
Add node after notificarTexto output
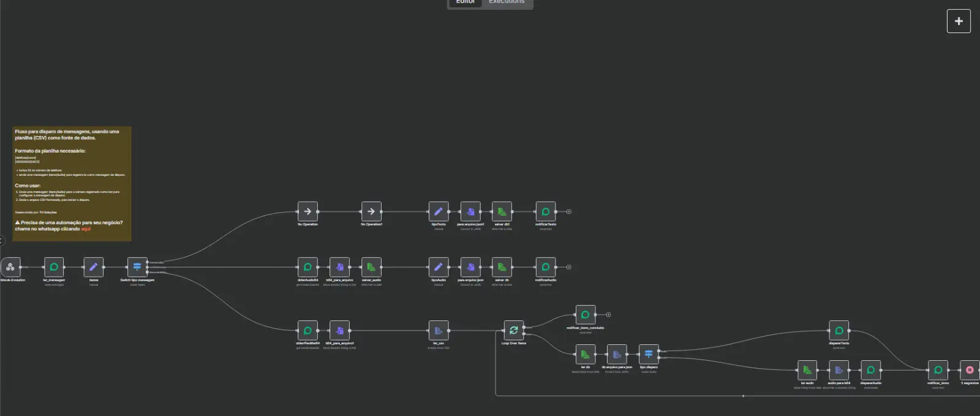pyautogui.click(x=569, y=212)
